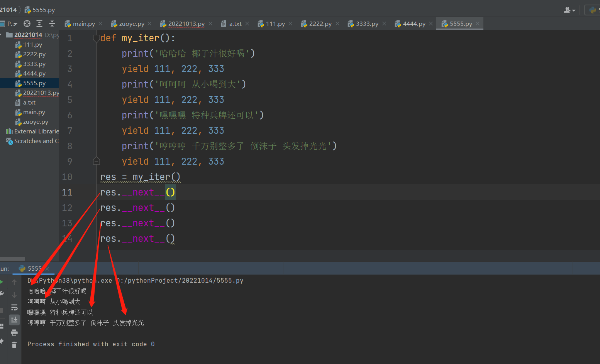This screenshot has width=600, height=364.
Task: Click the Project panel horizontal scrollbar
Action: (x=12, y=259)
